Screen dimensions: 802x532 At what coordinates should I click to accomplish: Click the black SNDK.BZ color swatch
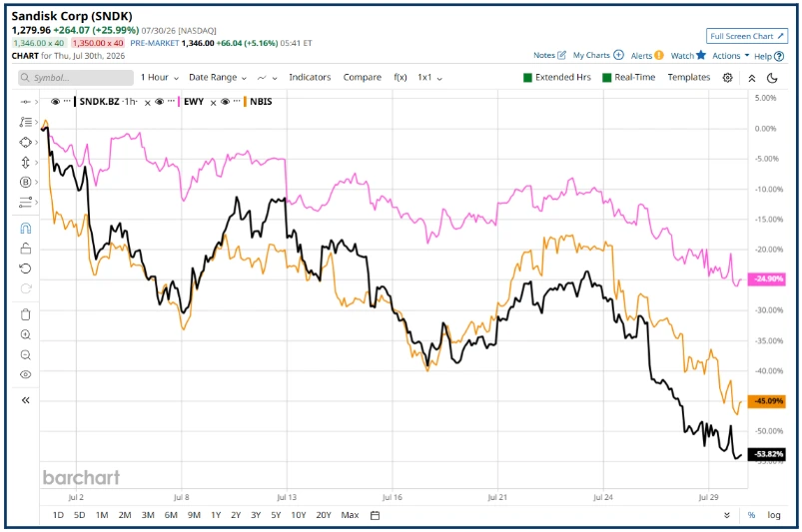pyautogui.click(x=75, y=101)
